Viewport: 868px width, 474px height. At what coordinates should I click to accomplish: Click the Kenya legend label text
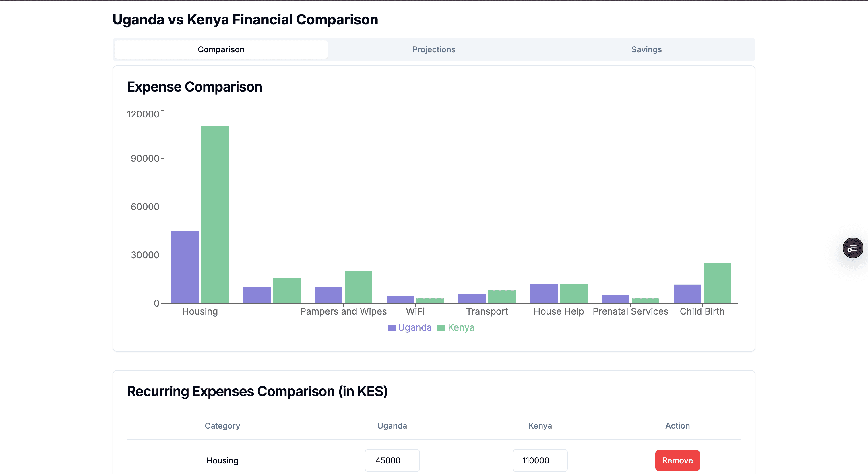(461, 327)
